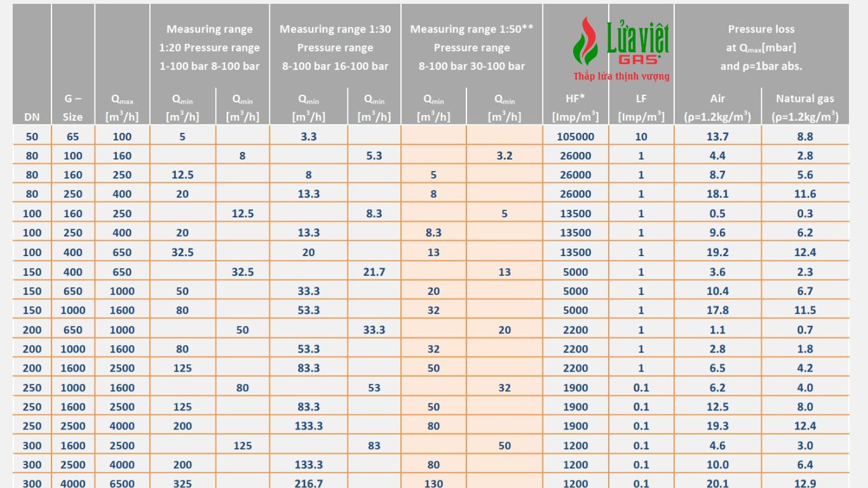The width and height of the screenshot is (868, 488).
Task: Click the HF value 105000 cell
Action: coord(575,137)
